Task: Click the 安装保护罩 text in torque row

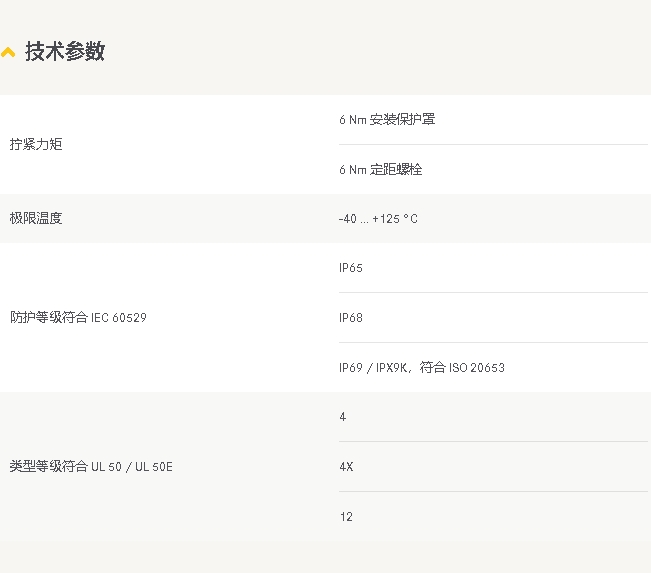Action: [x=403, y=119]
